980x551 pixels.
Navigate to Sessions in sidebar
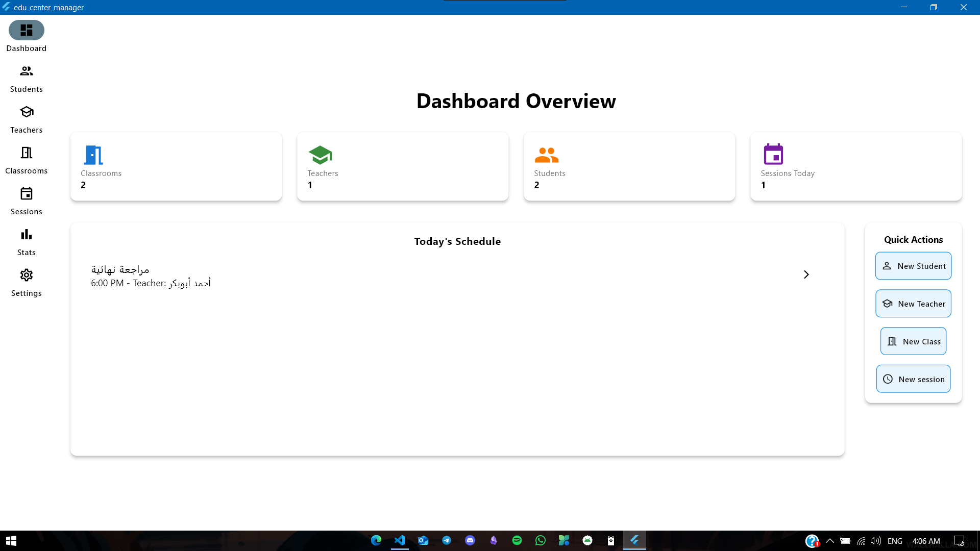point(27,201)
